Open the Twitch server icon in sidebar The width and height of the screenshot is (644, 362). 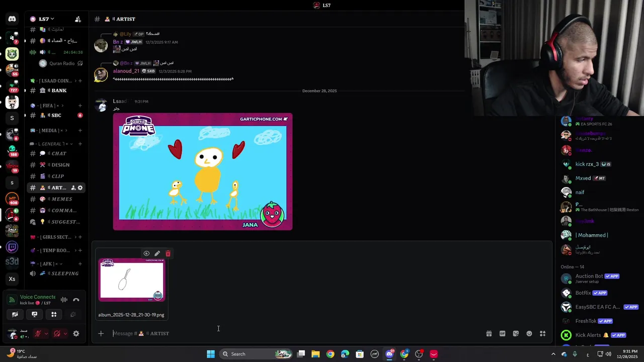pos(12,247)
